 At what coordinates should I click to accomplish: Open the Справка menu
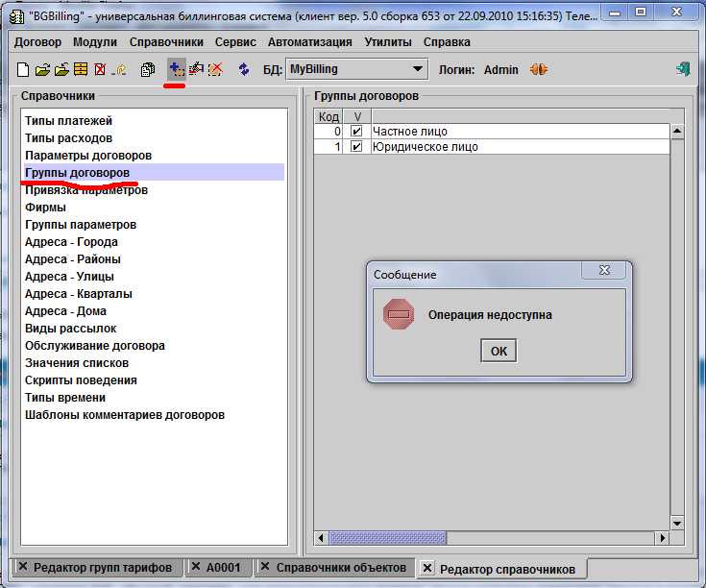click(447, 42)
